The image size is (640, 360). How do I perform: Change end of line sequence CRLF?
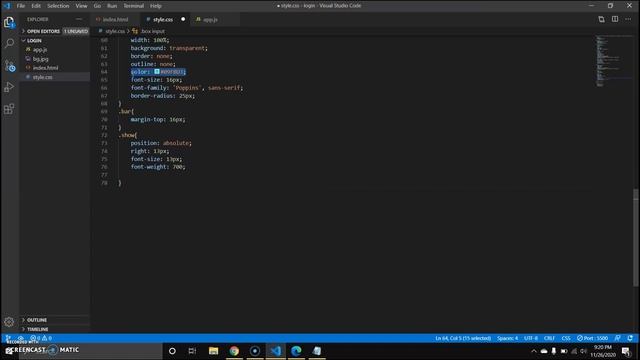coord(549,338)
